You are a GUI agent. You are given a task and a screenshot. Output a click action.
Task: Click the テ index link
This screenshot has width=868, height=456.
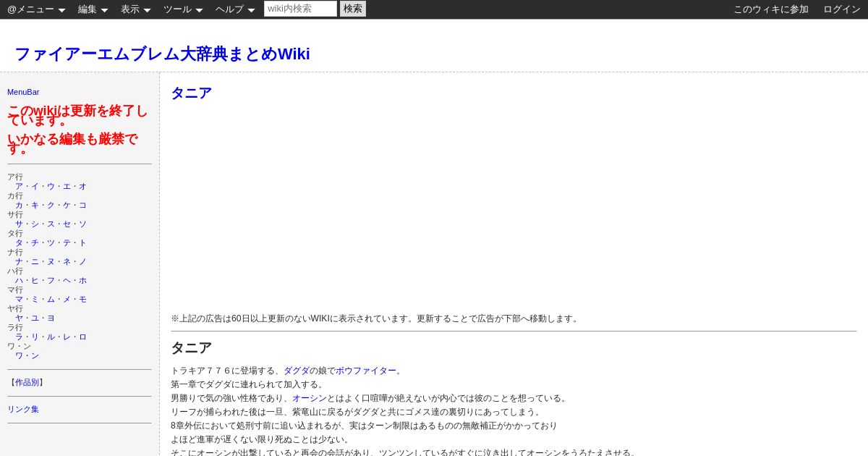click(x=67, y=243)
